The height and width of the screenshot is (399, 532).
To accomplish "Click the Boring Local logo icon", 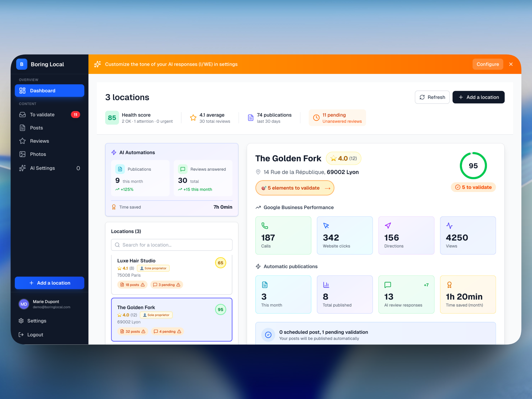I will (22, 64).
